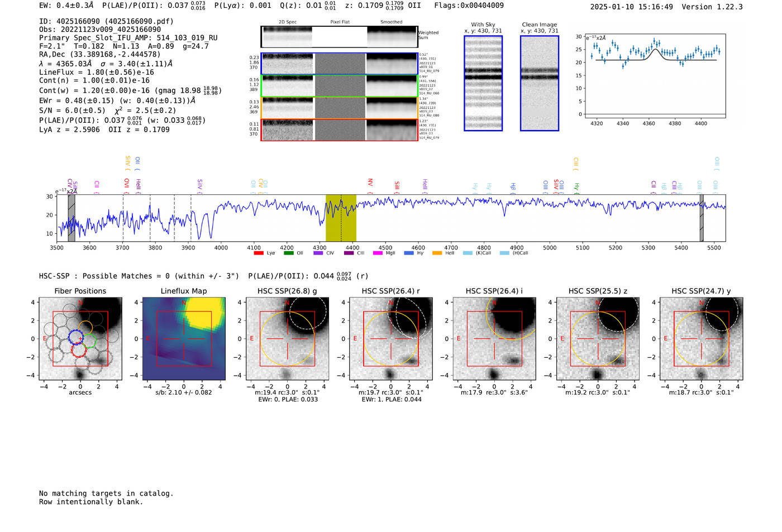Select the green-bordered fiber spectrum row
The height and width of the screenshot is (532, 782).
[339, 86]
